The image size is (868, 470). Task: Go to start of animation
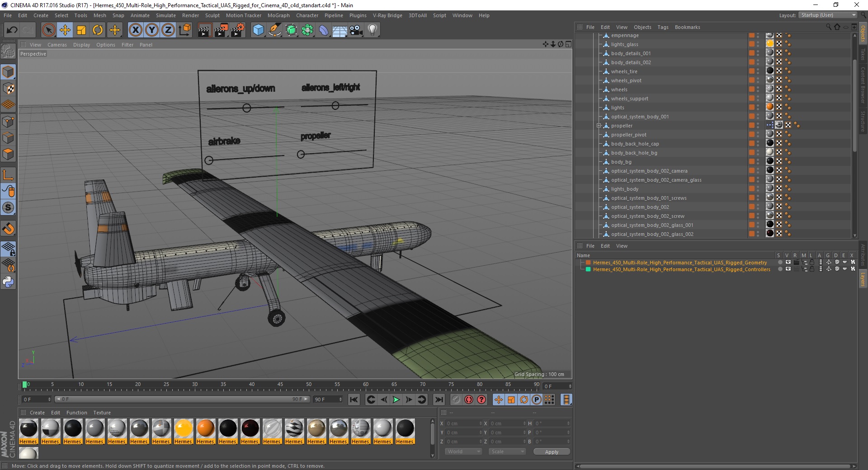[x=354, y=399]
